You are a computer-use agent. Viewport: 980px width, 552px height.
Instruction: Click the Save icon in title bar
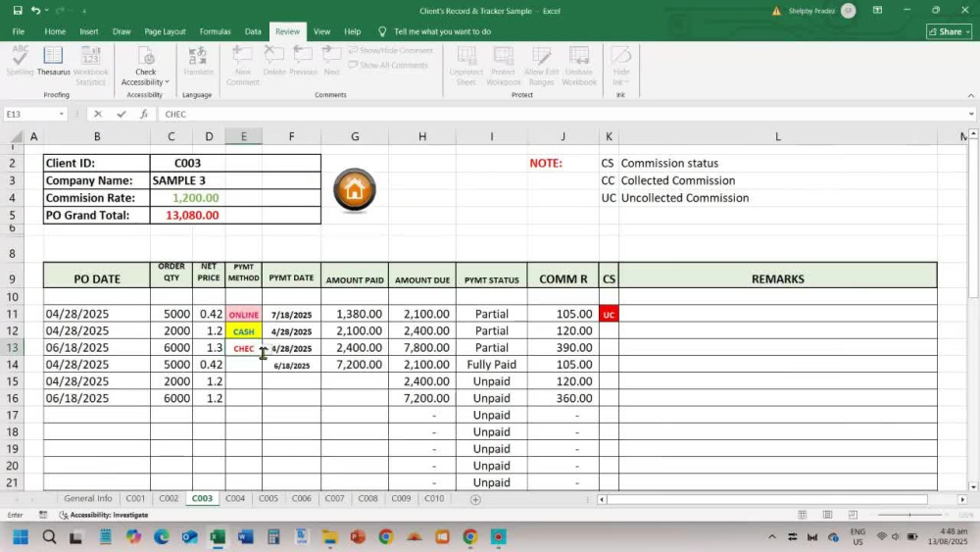pyautogui.click(x=18, y=11)
